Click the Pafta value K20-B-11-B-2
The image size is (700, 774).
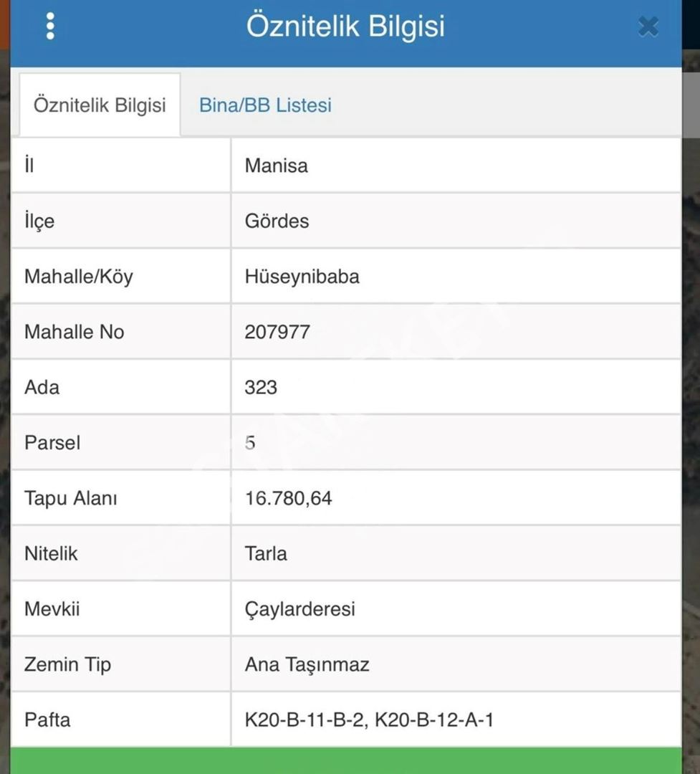(306, 720)
